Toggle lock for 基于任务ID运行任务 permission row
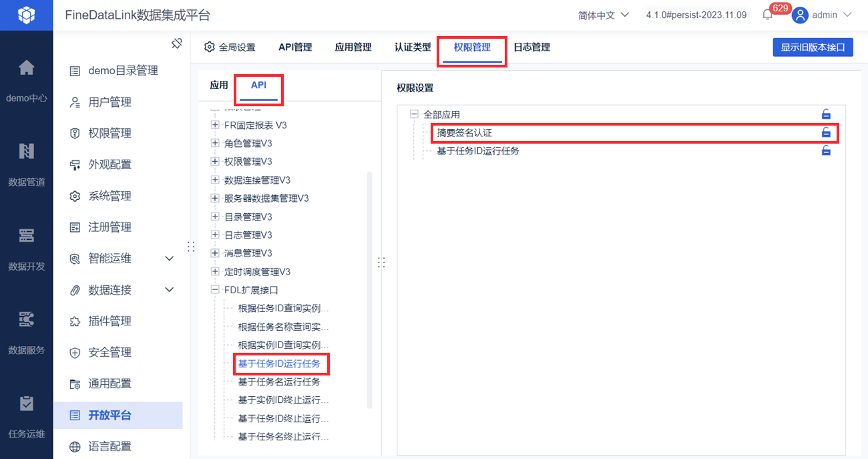The height and width of the screenshot is (459, 868). click(826, 150)
